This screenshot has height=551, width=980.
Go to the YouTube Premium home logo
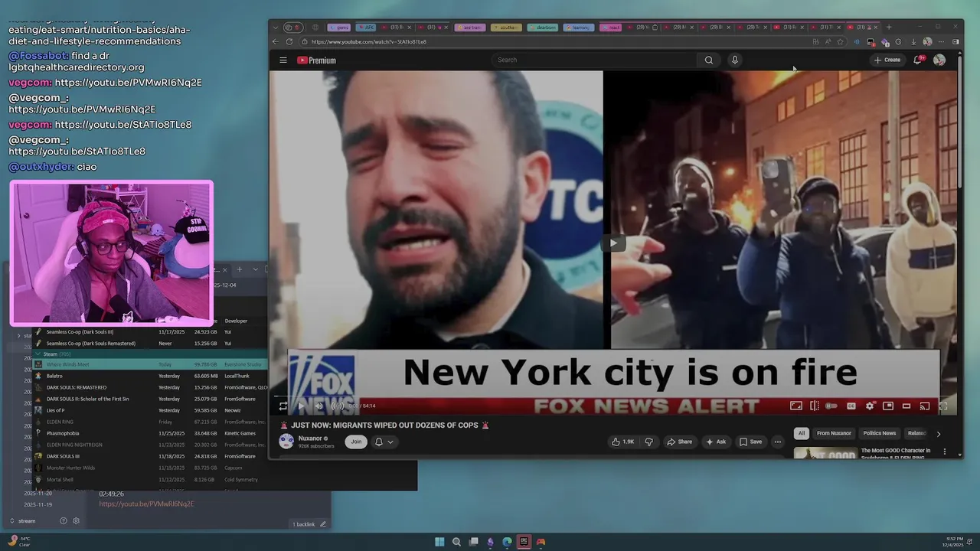(316, 60)
